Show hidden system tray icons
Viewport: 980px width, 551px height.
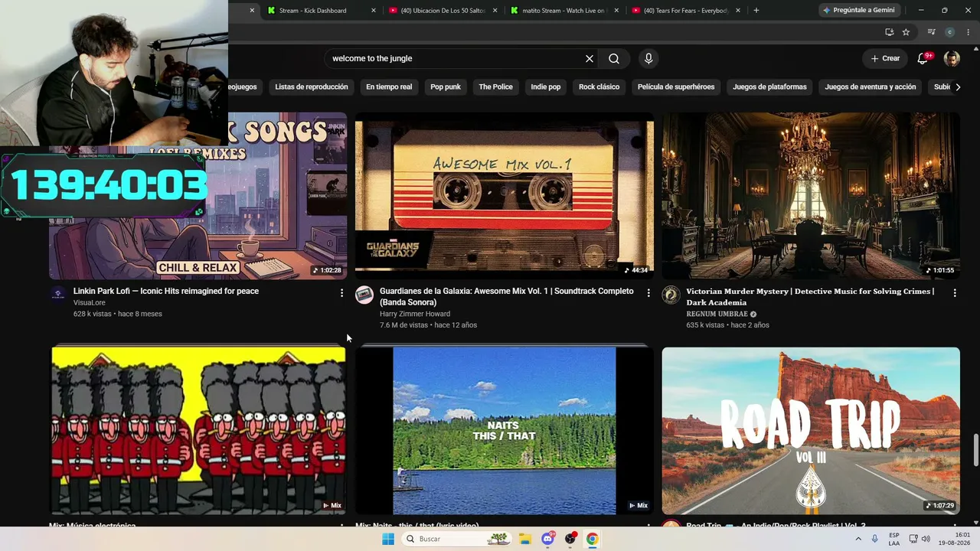point(857,539)
